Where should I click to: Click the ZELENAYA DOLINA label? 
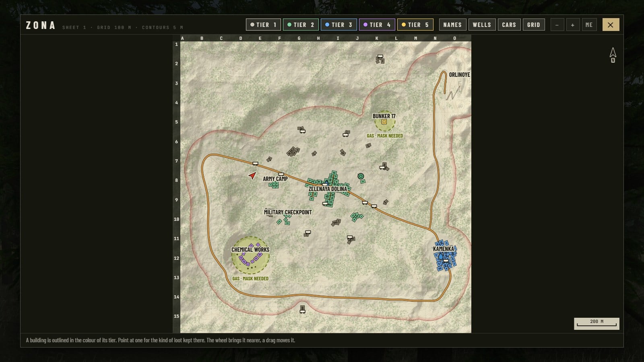[x=328, y=189]
